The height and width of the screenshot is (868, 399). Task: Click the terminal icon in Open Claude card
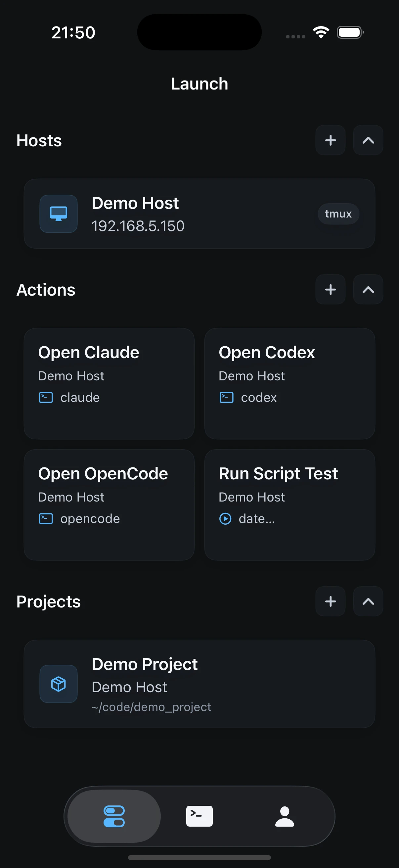coord(46,398)
